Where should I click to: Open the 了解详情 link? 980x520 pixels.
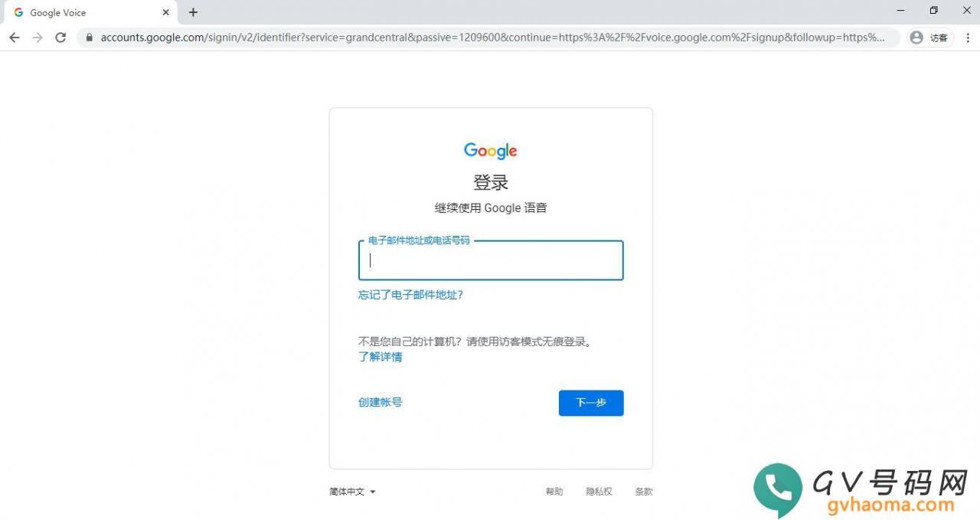click(380, 357)
